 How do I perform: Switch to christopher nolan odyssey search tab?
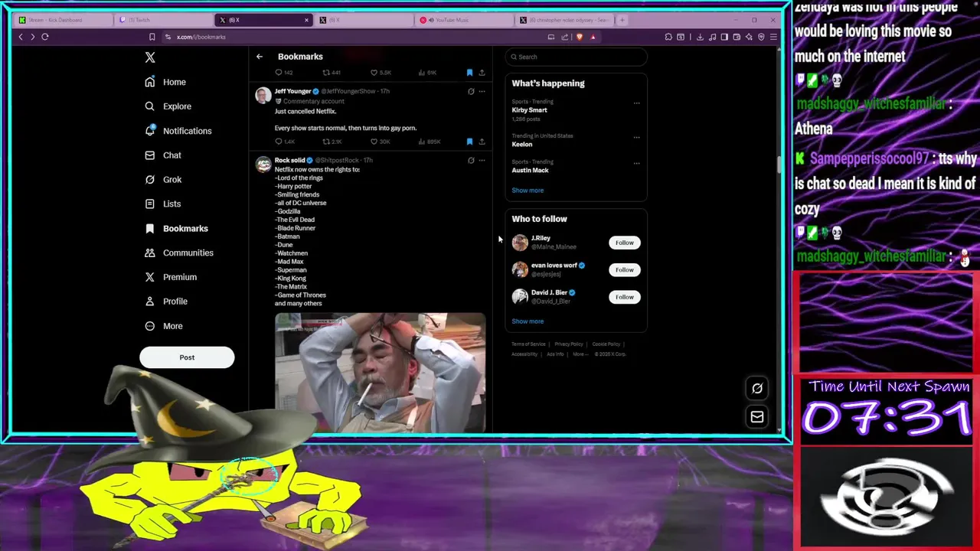click(563, 20)
